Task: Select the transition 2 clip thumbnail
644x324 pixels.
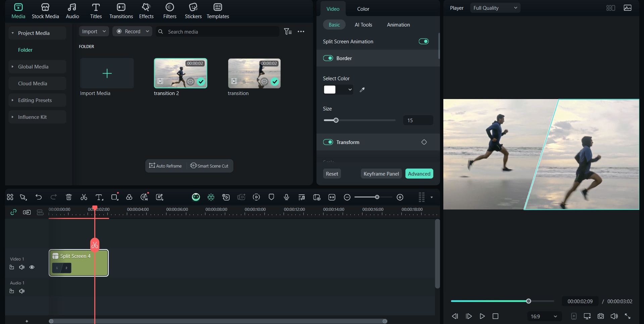Action: 181,73
